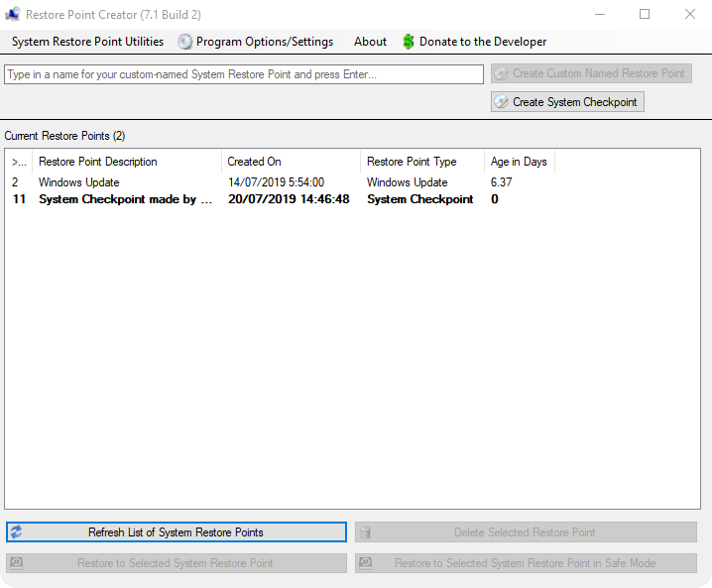Click the trash icon on Delete Selected Restore Point
This screenshot has width=712, height=588.
coord(365,532)
